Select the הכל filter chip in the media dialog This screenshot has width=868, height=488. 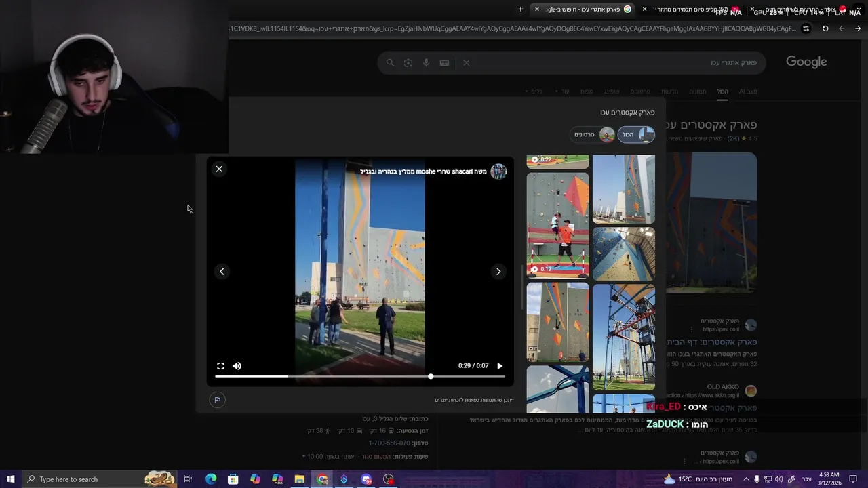[636, 134]
